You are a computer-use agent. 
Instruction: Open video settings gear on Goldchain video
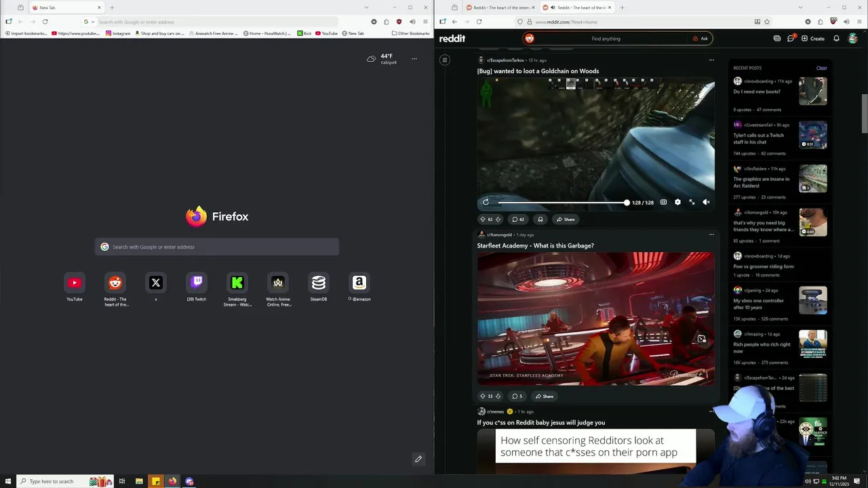pyautogui.click(x=677, y=202)
